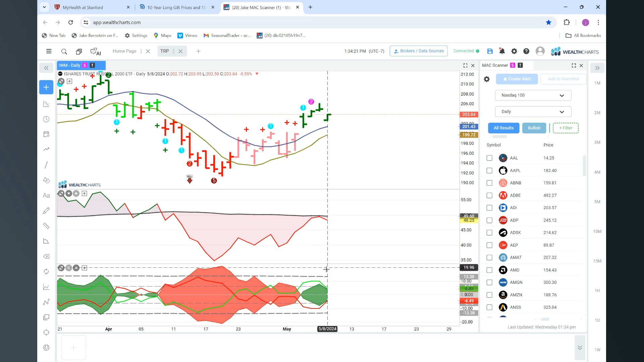Viewport: 644px width, 362px height.
Task: Maximize the MAC Scanner panel
Action: [574, 65]
